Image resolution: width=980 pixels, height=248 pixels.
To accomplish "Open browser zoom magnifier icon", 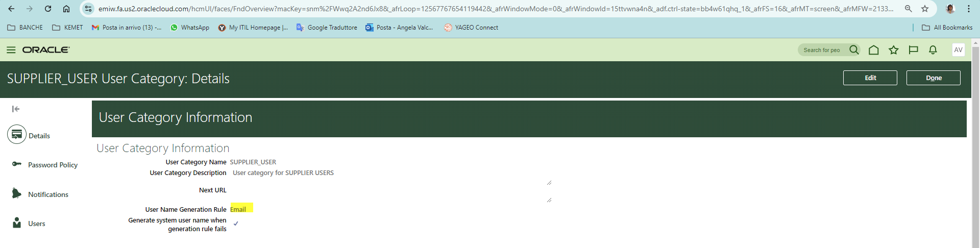I will (x=908, y=9).
